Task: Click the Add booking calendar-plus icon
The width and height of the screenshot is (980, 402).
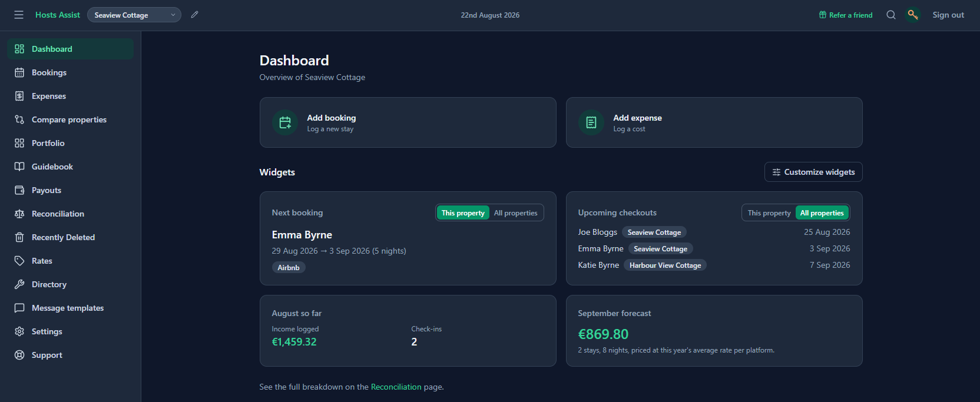Action: tap(285, 122)
